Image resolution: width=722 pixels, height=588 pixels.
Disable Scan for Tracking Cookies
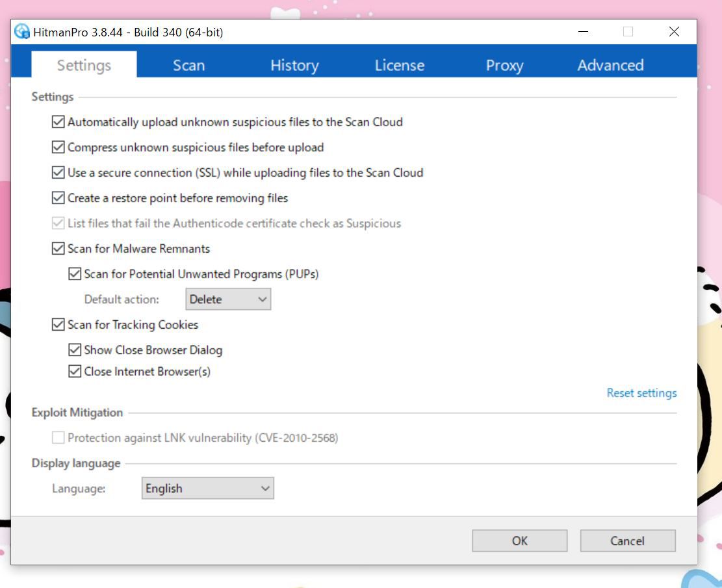coord(58,325)
